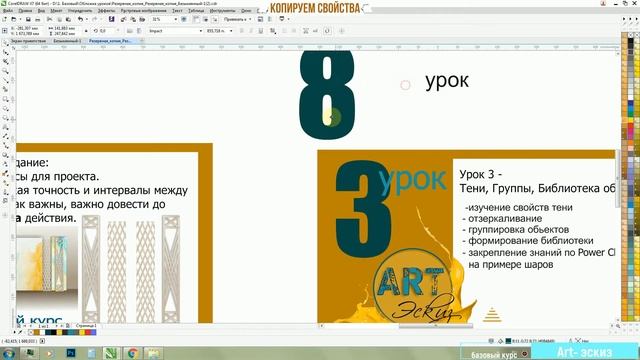The image size is (640, 360).
Task: Select the Pick tool in toolbox
Action: [5, 43]
